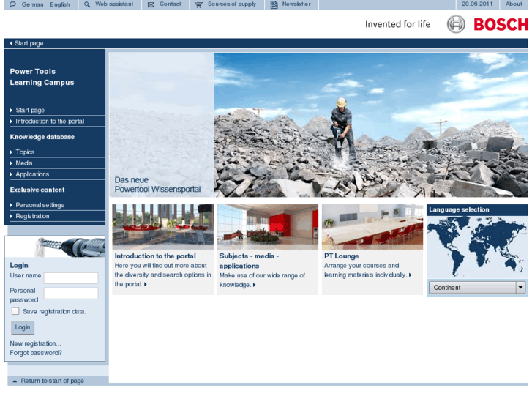The height and width of the screenshot is (399, 532).
Task: Click Return to start of page link
Action: pyautogui.click(x=52, y=381)
